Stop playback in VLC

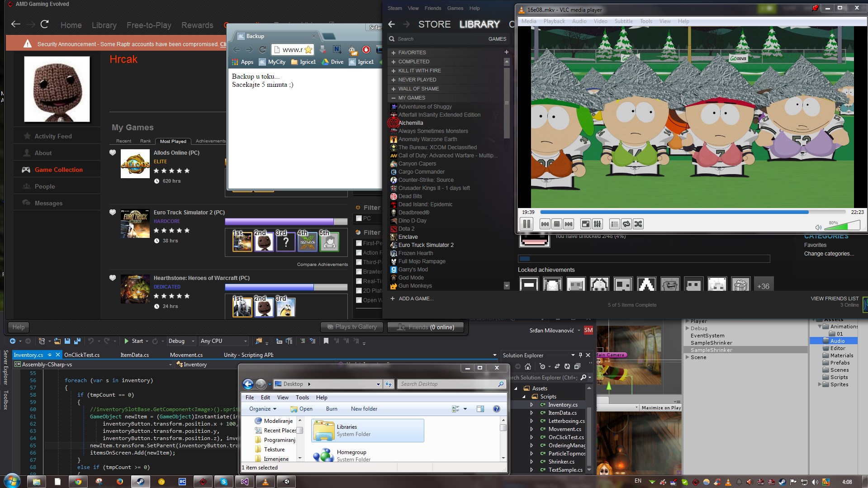(x=557, y=224)
